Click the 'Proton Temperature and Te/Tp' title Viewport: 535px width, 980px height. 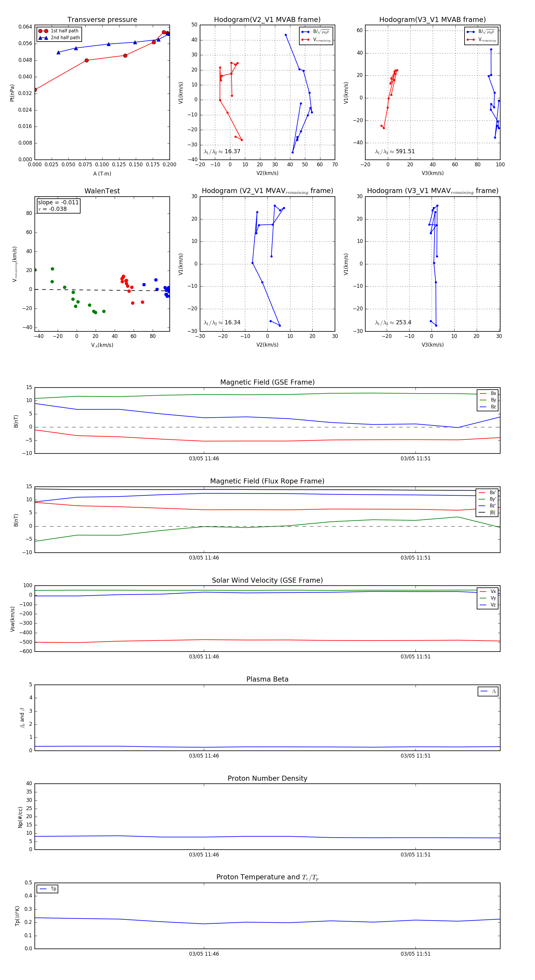point(267,877)
